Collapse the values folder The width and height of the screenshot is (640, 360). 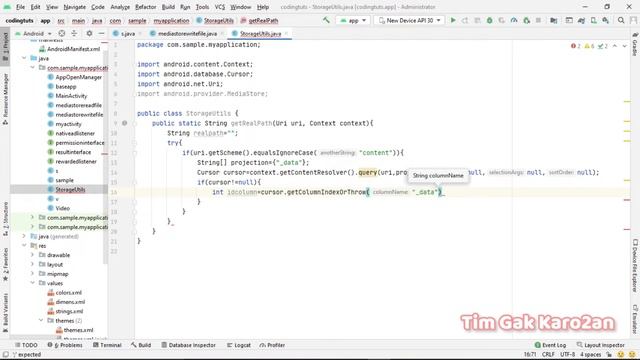(32, 283)
